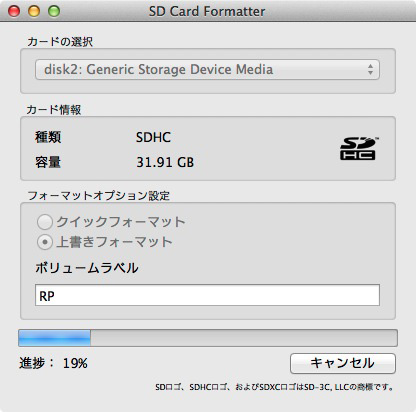Click the SDHC logo icon
Screen dimensions: 416x412
pyautogui.click(x=358, y=149)
